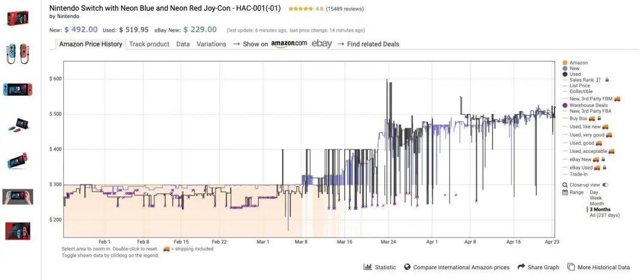Select the Joy-Con pair thumbnail
Image resolution: width=644 pixels, height=280 pixels.
[x=18, y=53]
